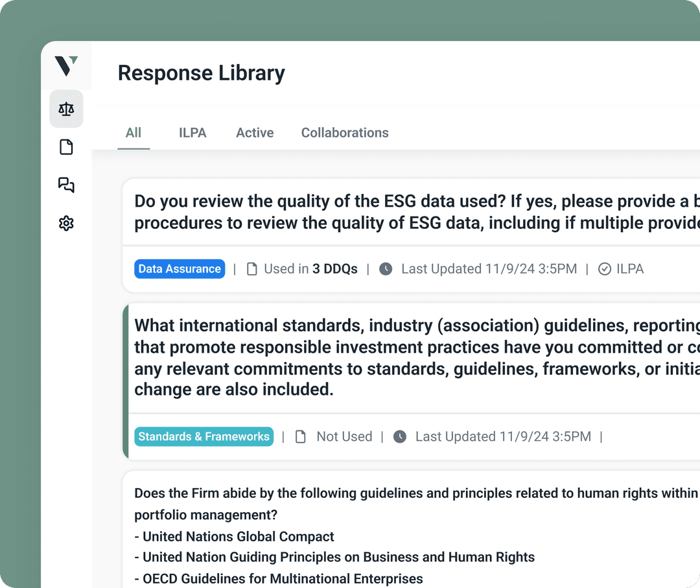The width and height of the screenshot is (700, 588).
Task: Open the balance scale sidebar icon
Action: [x=66, y=109]
